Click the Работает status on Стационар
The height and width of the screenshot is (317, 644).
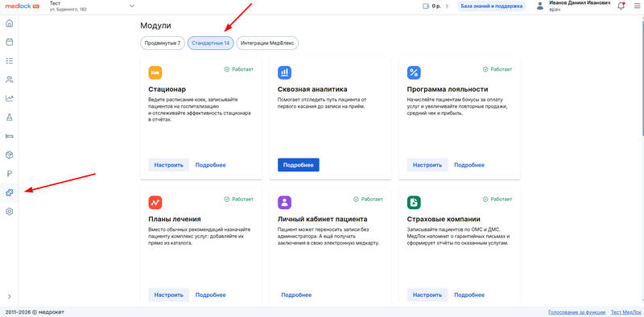tap(239, 69)
